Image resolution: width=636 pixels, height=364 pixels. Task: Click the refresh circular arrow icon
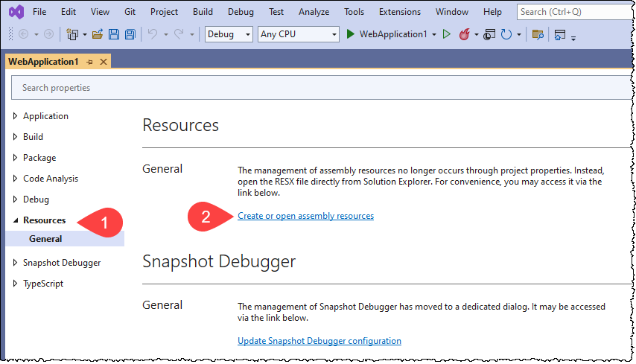click(x=506, y=34)
